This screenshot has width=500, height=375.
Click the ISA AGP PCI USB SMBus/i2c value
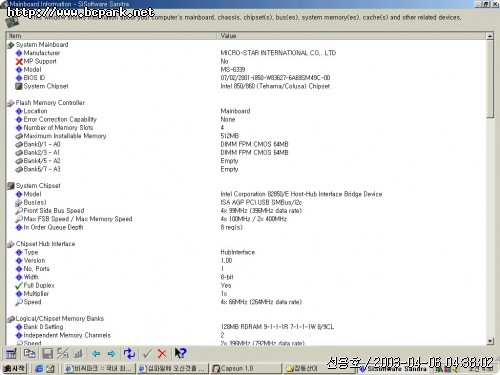tap(261, 203)
